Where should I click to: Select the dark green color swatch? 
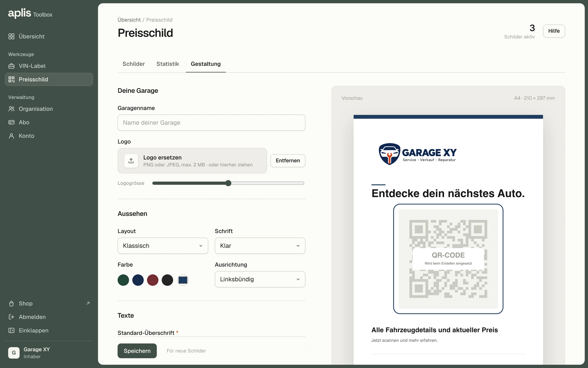[123, 280]
